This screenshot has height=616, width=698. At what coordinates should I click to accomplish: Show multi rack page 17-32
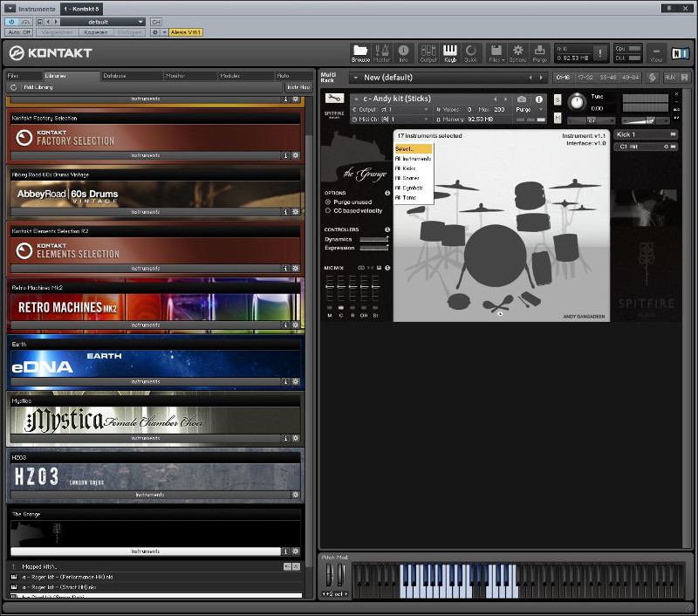coord(585,78)
